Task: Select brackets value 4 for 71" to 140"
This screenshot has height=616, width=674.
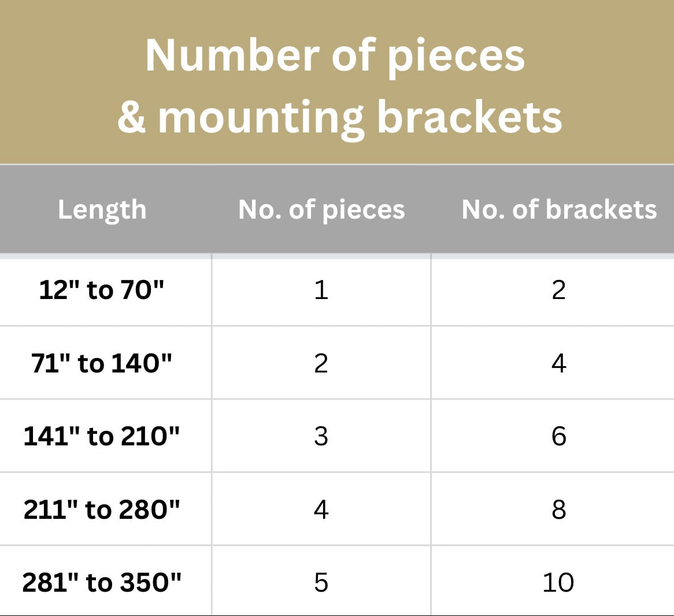Action: (558, 363)
